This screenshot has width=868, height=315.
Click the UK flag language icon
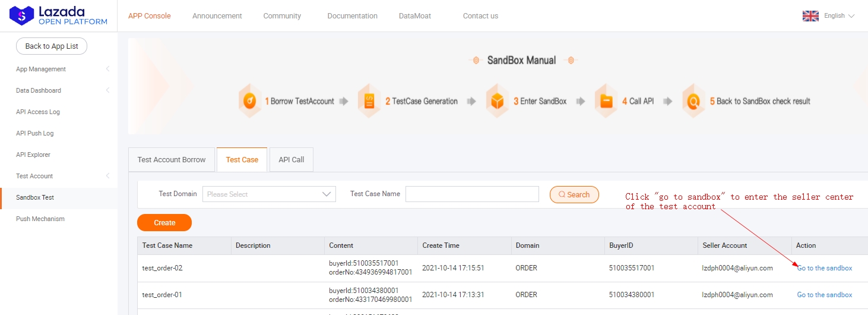pos(810,16)
